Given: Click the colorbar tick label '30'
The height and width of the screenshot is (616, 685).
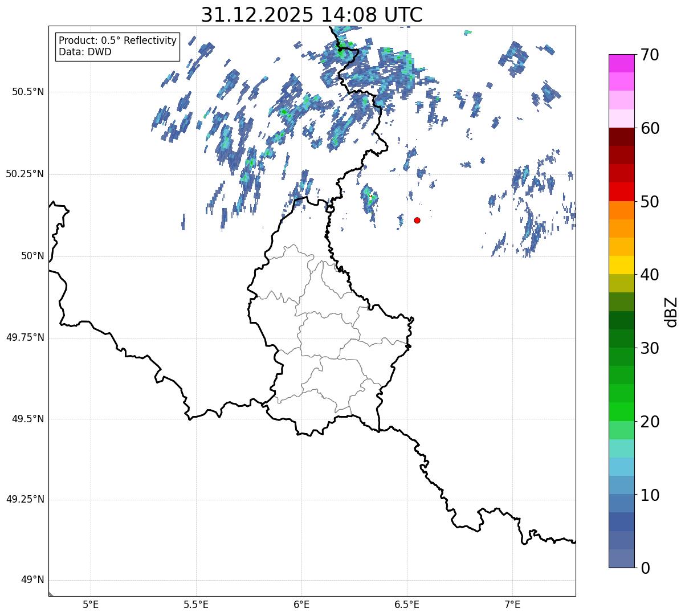Looking at the screenshot, I should tap(650, 348).
